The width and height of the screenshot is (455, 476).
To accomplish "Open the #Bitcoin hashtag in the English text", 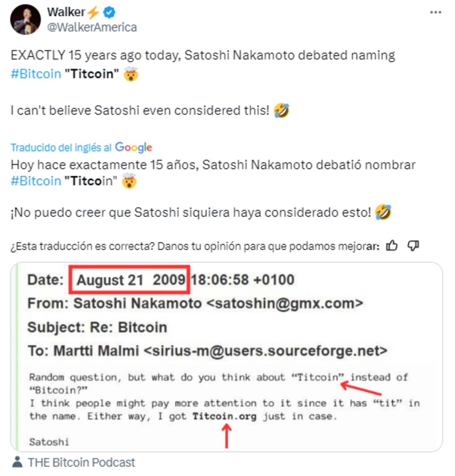I will click(x=35, y=74).
